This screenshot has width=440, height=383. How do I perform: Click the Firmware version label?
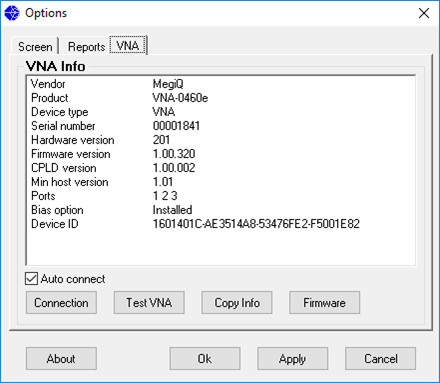click(71, 154)
